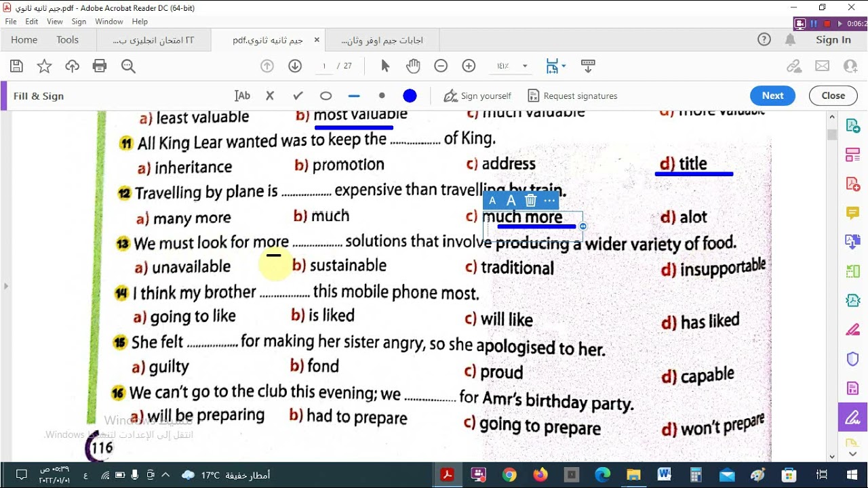Select the Add Text tool

click(242, 96)
